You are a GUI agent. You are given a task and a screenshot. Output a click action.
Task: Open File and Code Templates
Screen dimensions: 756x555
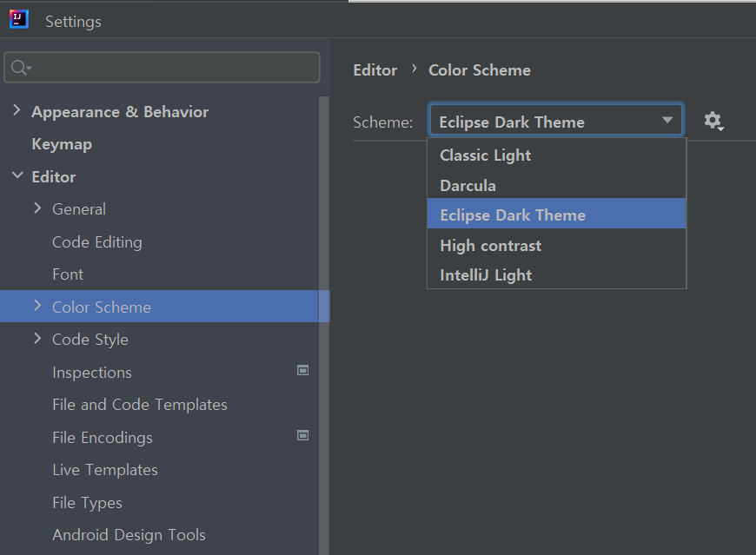point(140,405)
